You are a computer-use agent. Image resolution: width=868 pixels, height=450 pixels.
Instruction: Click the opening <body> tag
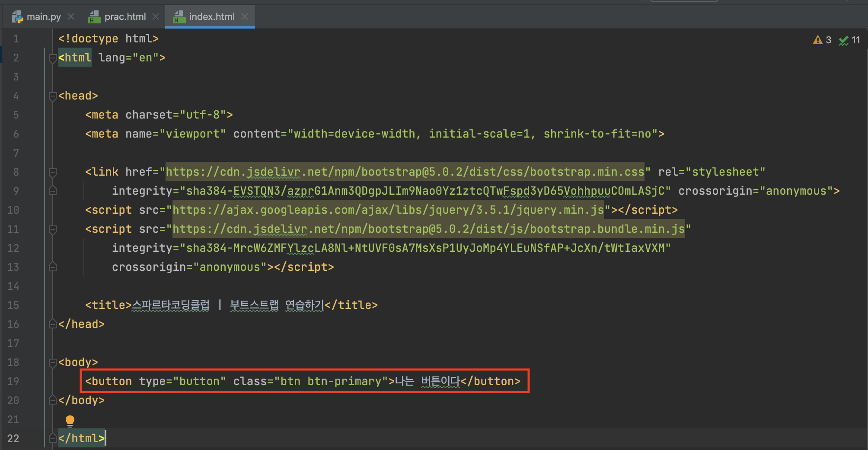coord(78,362)
